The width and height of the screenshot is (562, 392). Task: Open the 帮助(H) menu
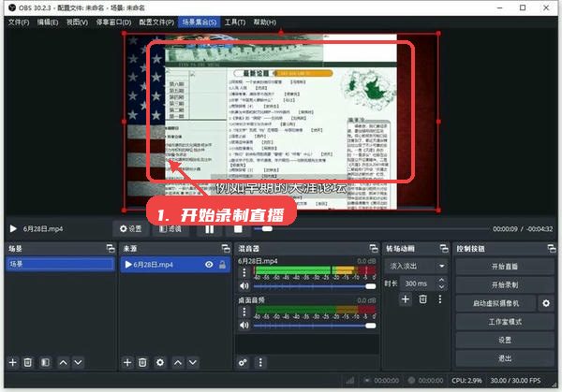265,22
